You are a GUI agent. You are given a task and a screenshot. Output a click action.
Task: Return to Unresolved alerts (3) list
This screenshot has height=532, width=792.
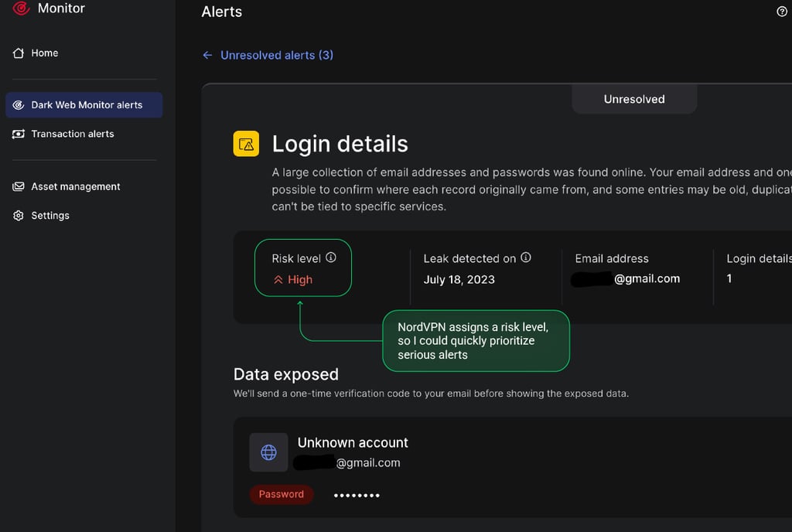pos(277,55)
